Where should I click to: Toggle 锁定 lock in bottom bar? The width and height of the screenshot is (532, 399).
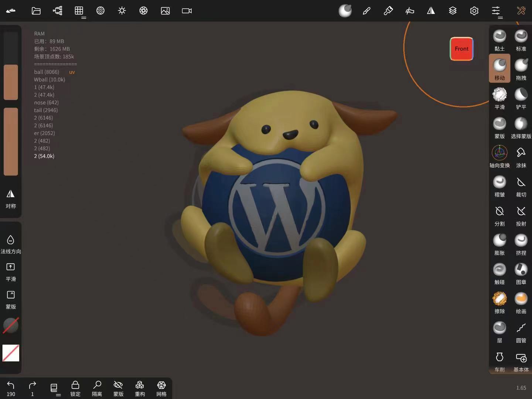click(x=75, y=388)
